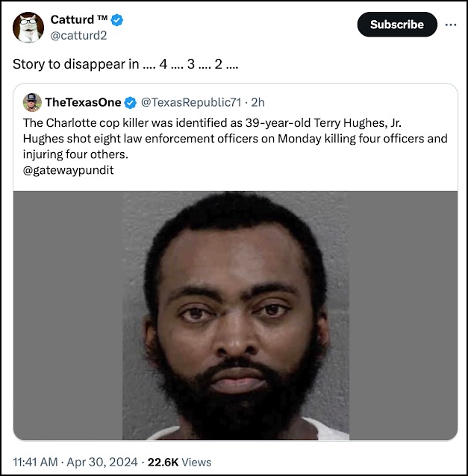Open the Catturd display name link
The image size is (468, 476).
(72, 19)
